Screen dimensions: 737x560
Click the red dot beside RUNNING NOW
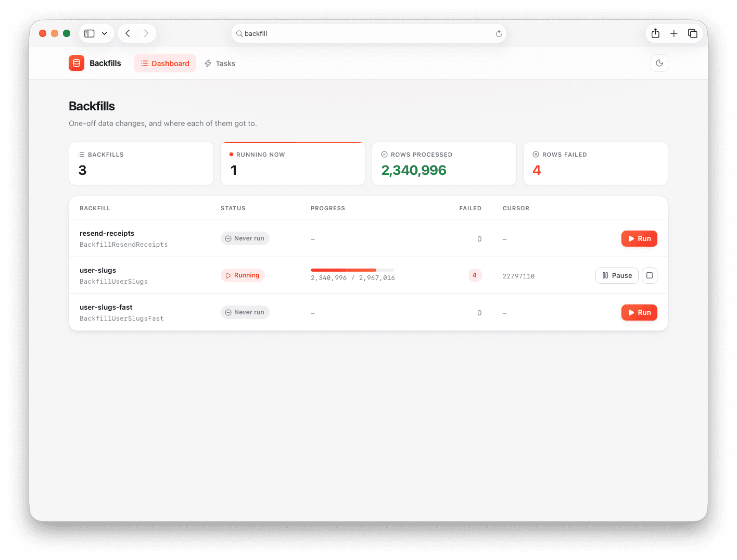point(231,155)
